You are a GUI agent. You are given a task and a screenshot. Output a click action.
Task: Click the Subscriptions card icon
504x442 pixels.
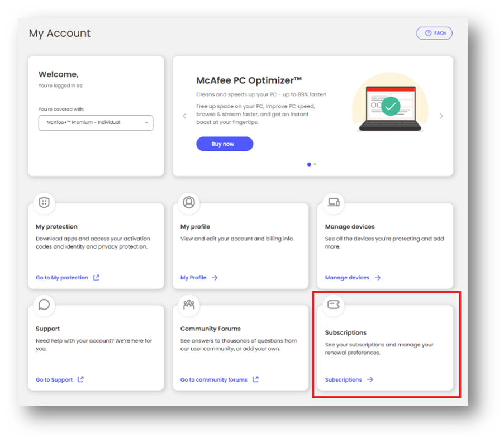(x=332, y=305)
